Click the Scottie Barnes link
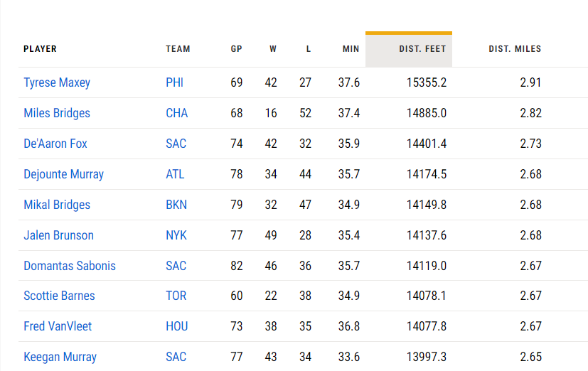The image size is (588, 371). click(x=59, y=296)
